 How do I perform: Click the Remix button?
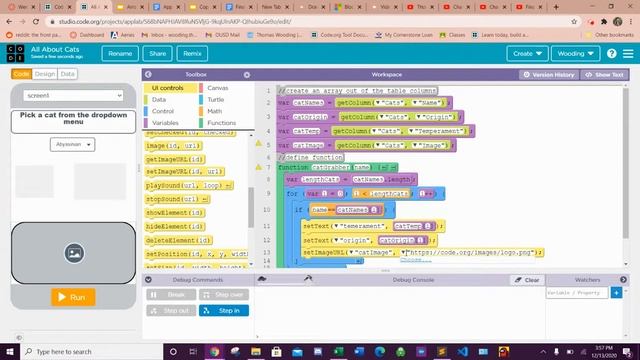click(192, 53)
